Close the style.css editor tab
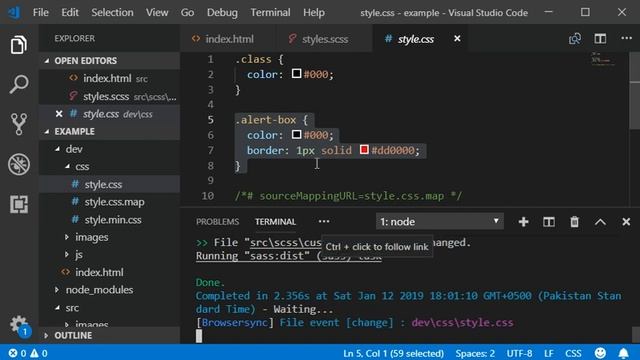Image resolution: width=640 pixels, height=360 pixels. coord(457,38)
